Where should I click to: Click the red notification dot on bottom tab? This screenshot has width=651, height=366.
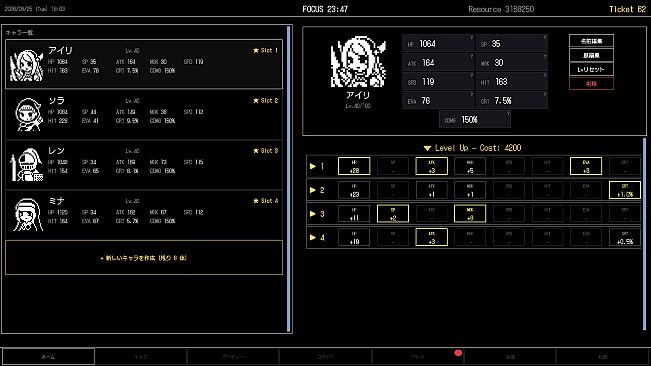[458, 353]
